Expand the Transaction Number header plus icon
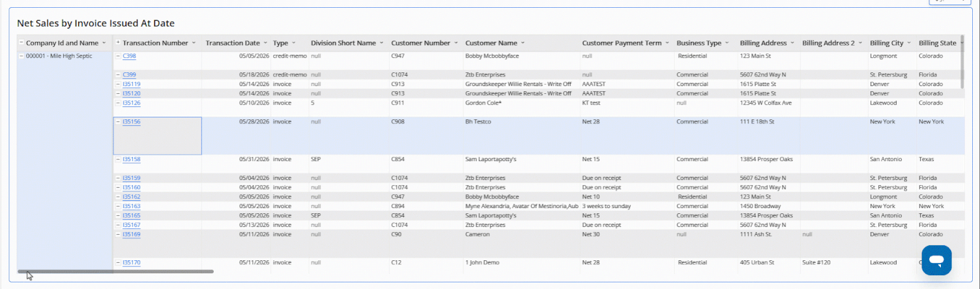The image size is (980, 289). tap(118, 43)
